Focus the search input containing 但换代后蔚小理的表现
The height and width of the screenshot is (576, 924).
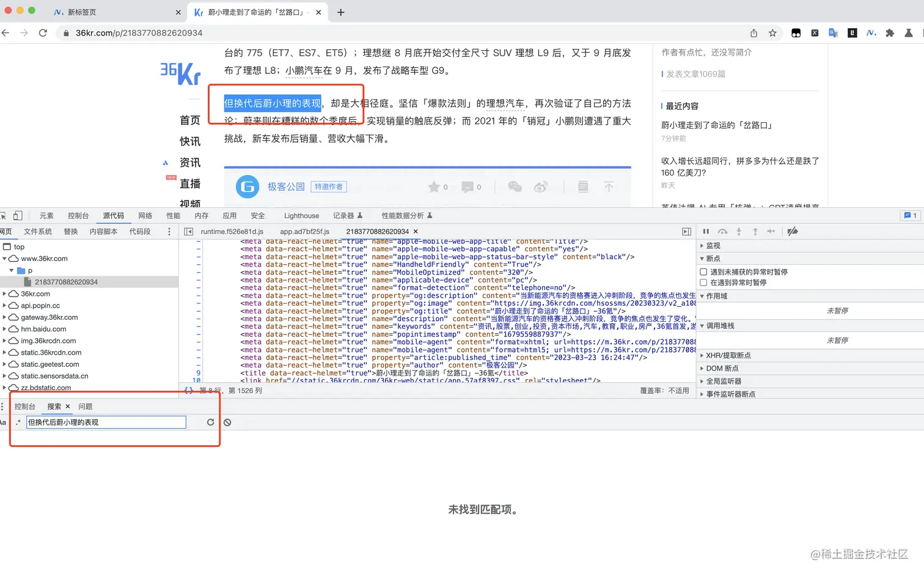(106, 422)
